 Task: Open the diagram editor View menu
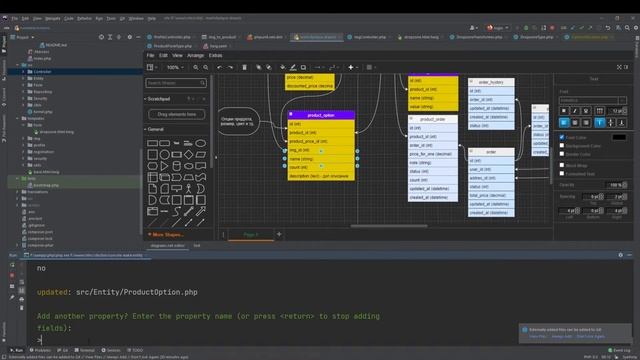(177, 55)
